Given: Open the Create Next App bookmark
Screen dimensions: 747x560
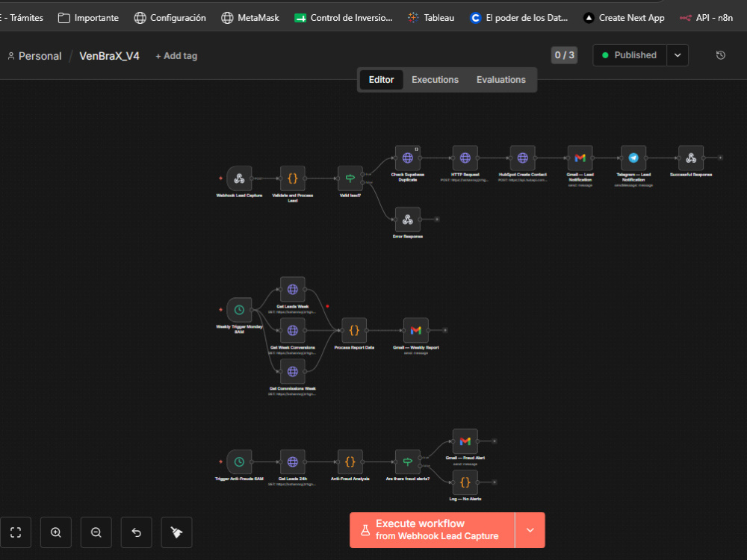Looking at the screenshot, I should [624, 18].
